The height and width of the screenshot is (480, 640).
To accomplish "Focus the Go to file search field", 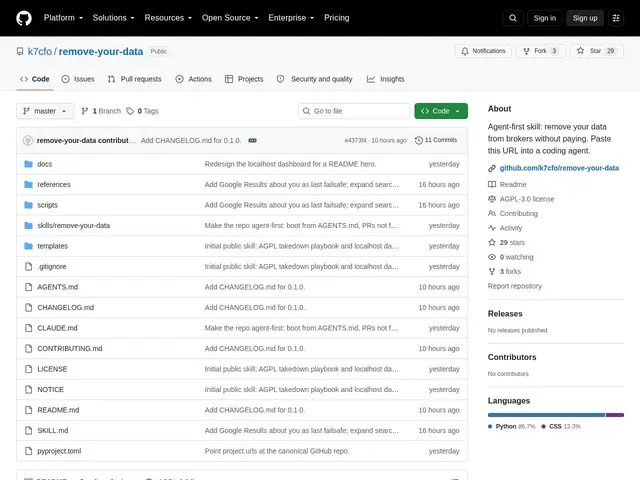I will [x=354, y=111].
